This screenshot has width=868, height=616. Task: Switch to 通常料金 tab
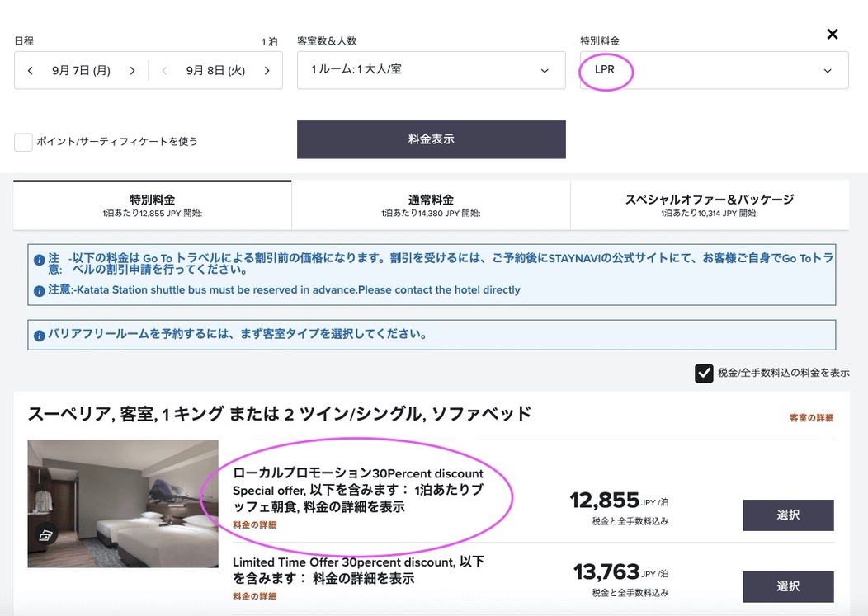coord(431,205)
